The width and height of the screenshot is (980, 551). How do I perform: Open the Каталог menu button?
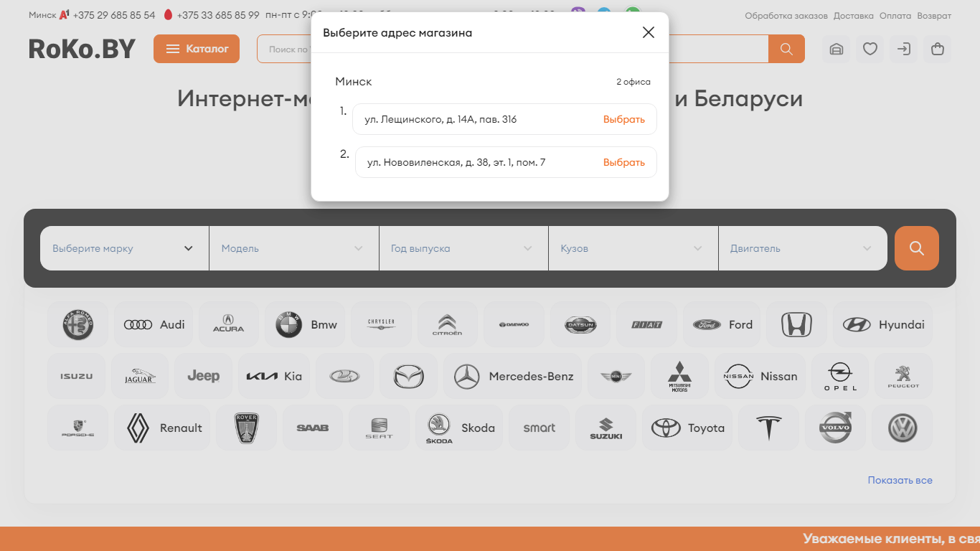click(197, 49)
